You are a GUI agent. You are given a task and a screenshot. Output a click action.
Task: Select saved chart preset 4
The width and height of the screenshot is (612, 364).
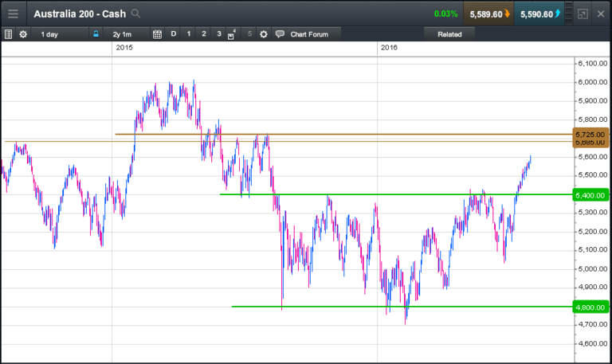(x=231, y=34)
